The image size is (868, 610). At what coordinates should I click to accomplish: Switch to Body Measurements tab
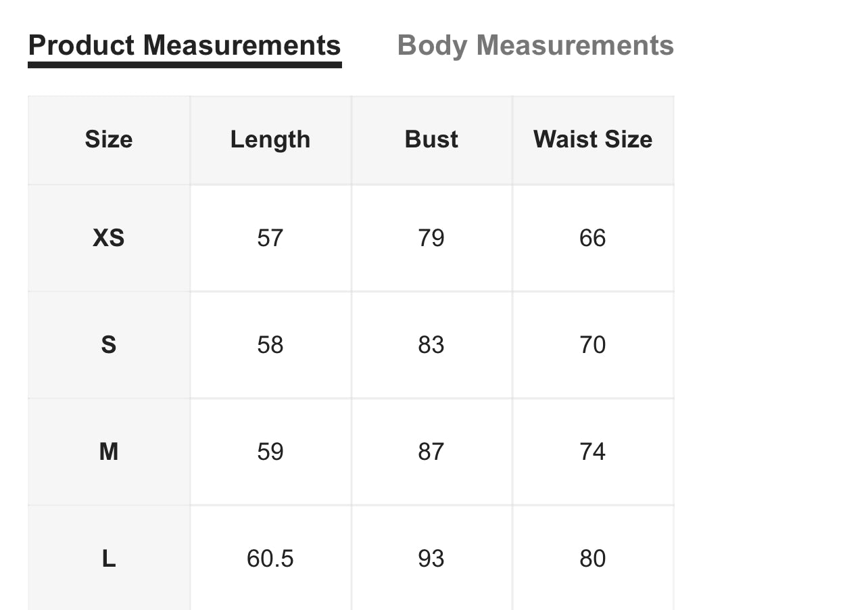tap(535, 46)
